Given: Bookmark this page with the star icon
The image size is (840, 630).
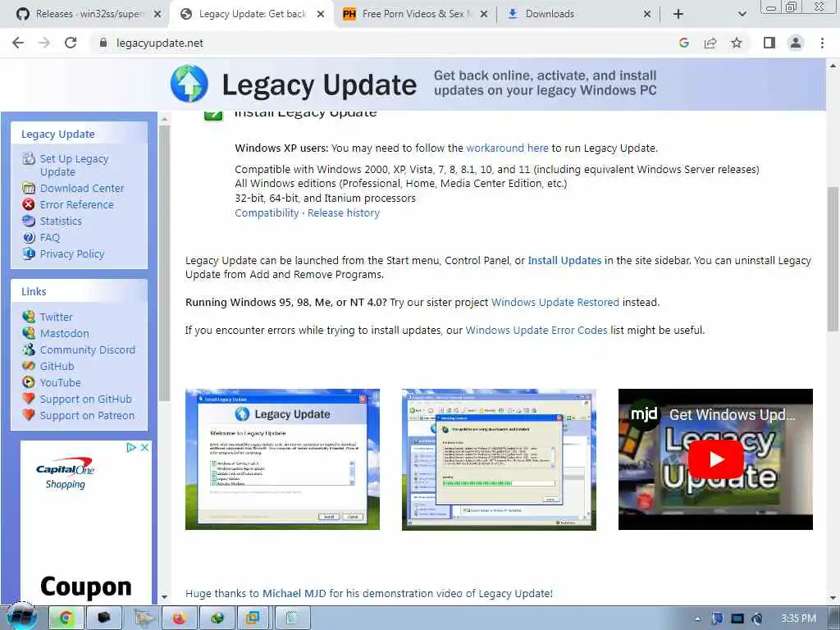Looking at the screenshot, I should [737, 43].
